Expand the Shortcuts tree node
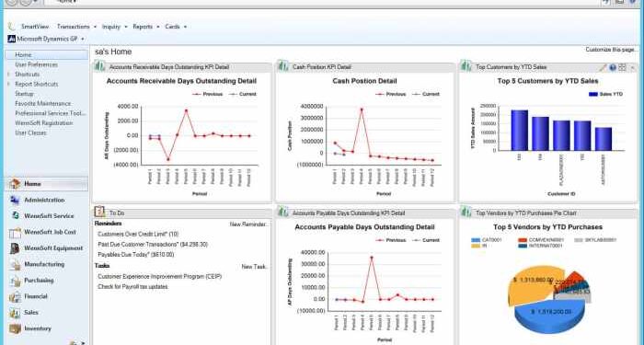Screen dimensions: 644x345 coord(9,75)
